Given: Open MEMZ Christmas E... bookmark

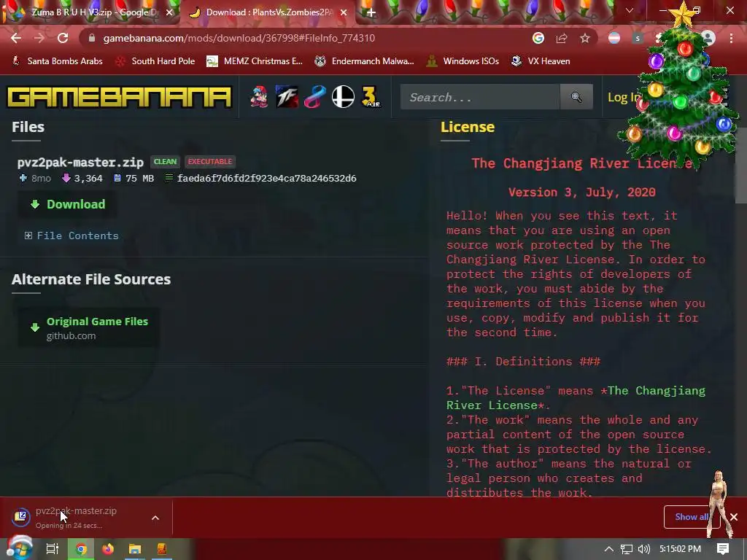Looking at the screenshot, I should point(255,61).
